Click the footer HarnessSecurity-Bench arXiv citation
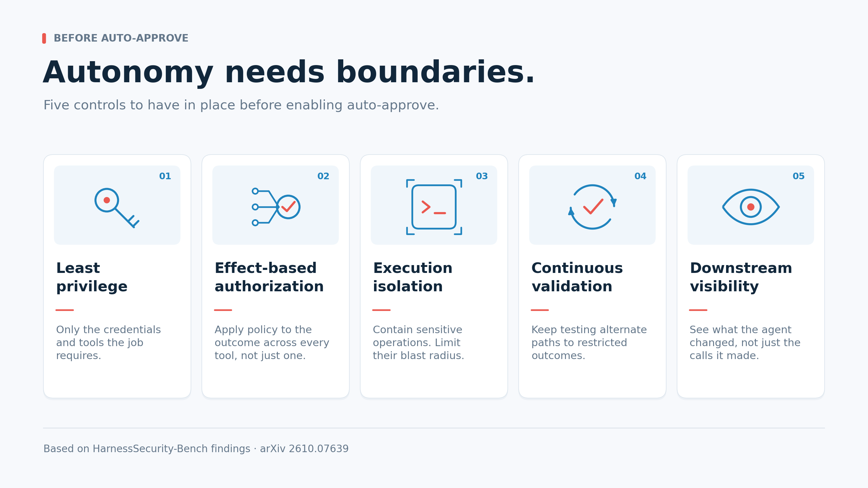 [x=196, y=449]
